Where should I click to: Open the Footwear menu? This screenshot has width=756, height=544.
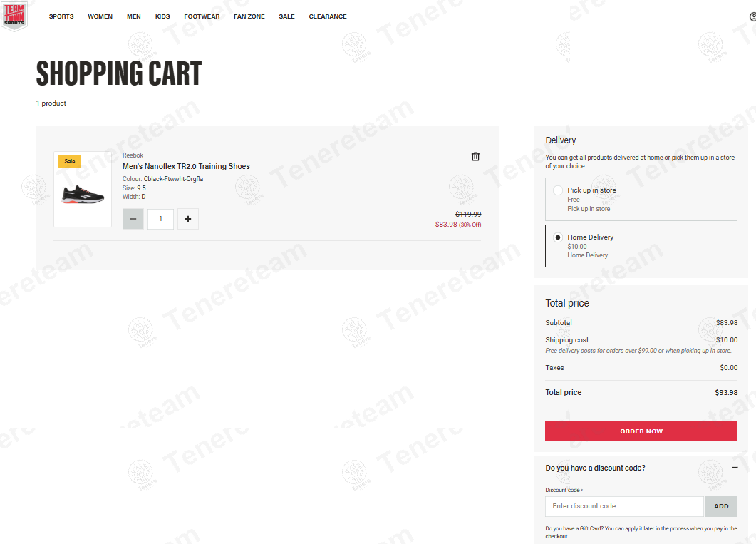point(202,16)
